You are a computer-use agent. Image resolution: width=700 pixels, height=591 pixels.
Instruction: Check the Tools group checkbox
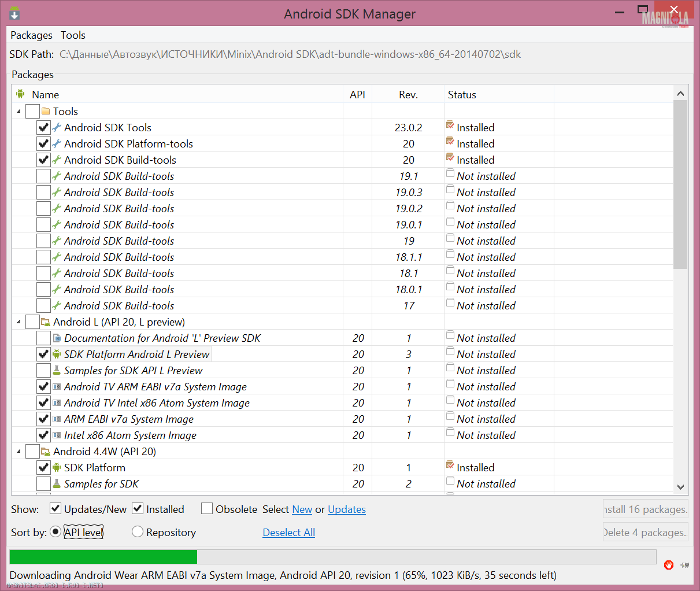click(32, 111)
